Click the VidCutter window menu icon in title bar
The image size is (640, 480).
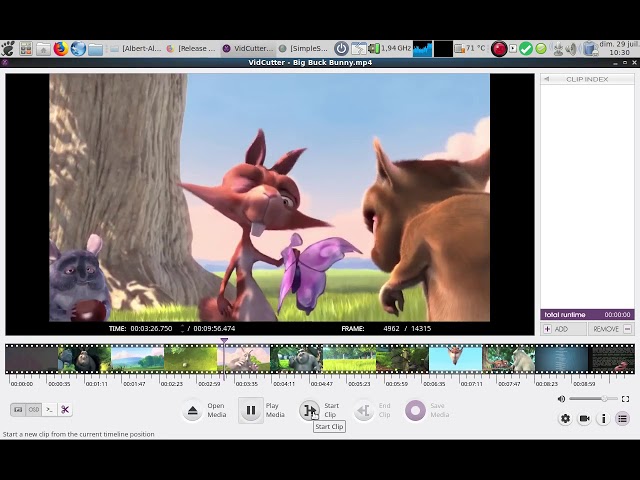(4, 62)
